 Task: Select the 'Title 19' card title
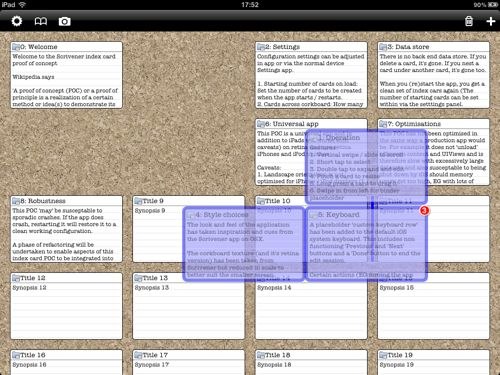[400, 355]
